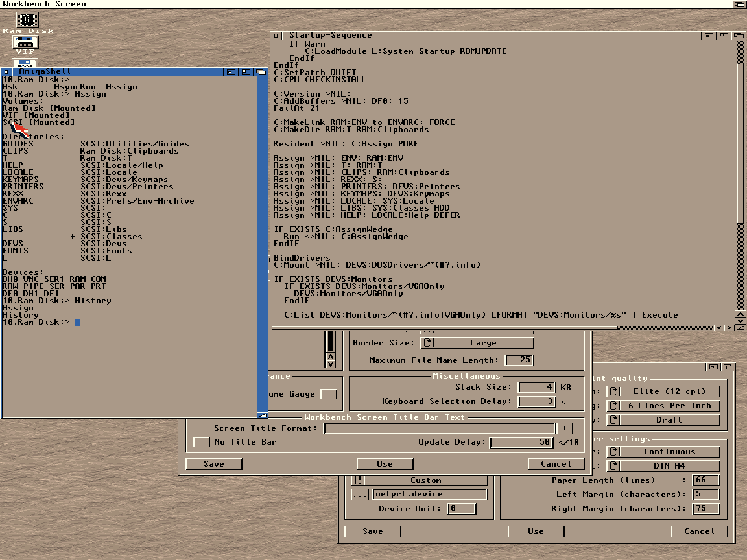Cycle the Border Size option from Large
747x560 pixels.
[477, 343]
